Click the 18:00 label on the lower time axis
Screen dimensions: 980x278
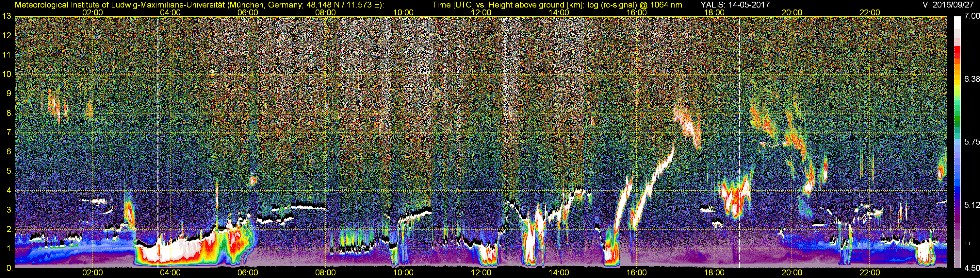click(714, 273)
